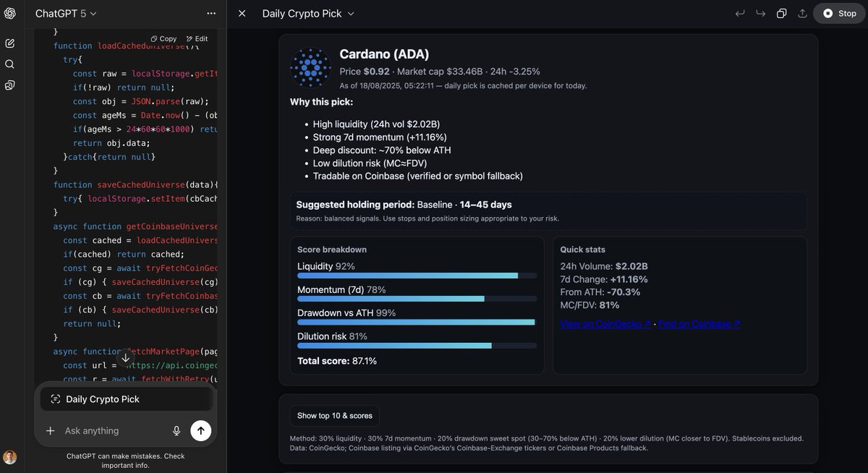Screen dimensions: 868x473
Task: Open search in the left sidebar
Action: [x=9, y=64]
